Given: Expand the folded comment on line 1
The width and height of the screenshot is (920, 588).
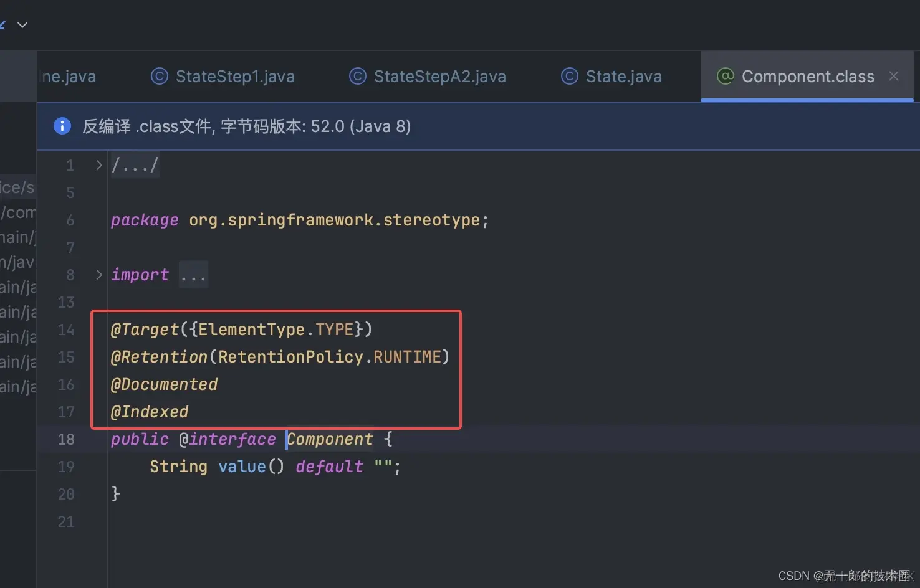Looking at the screenshot, I should [98, 165].
